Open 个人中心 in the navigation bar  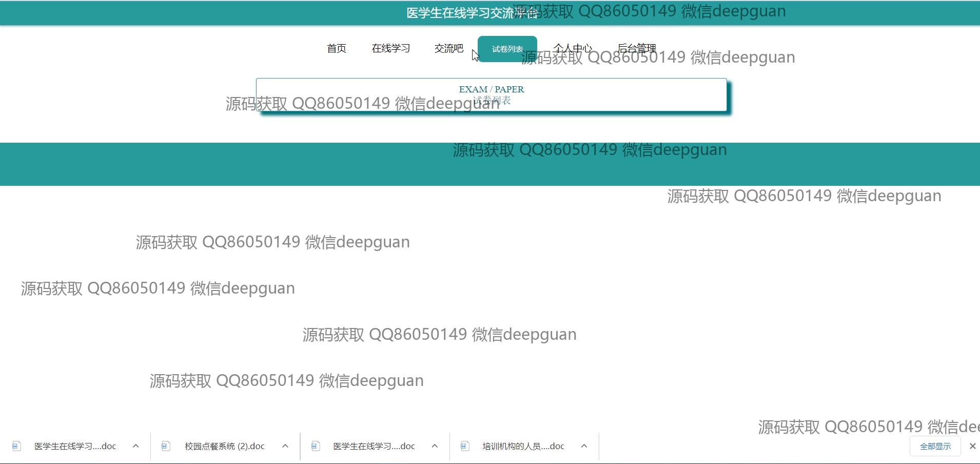coord(573,48)
